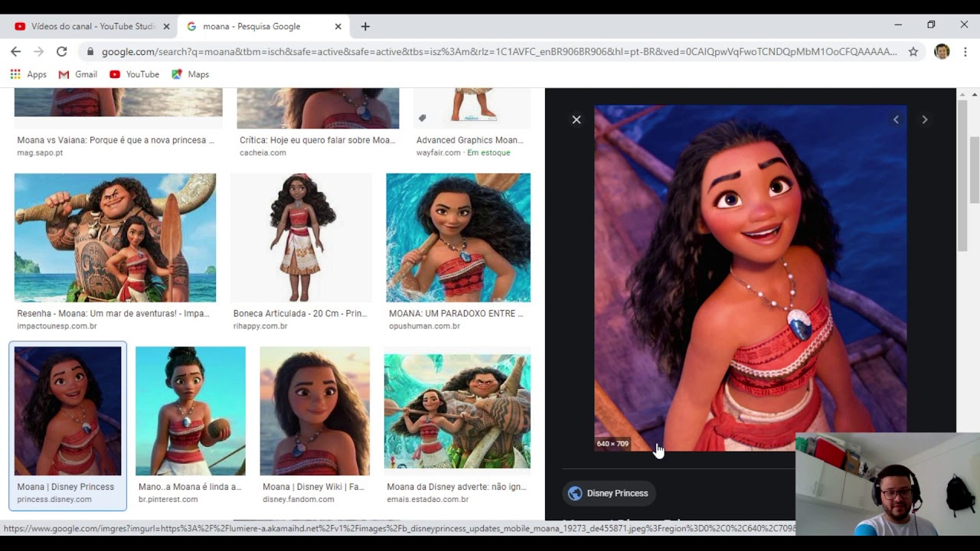Click the Boneca Articulada - 20 Cm title
This screenshot has height=551, width=980.
point(300,314)
